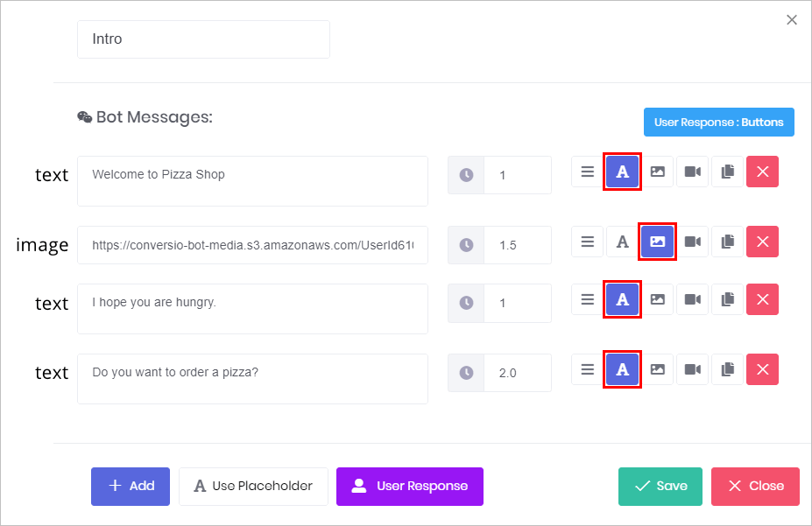Remove the I hope you are hungry message

pos(762,299)
